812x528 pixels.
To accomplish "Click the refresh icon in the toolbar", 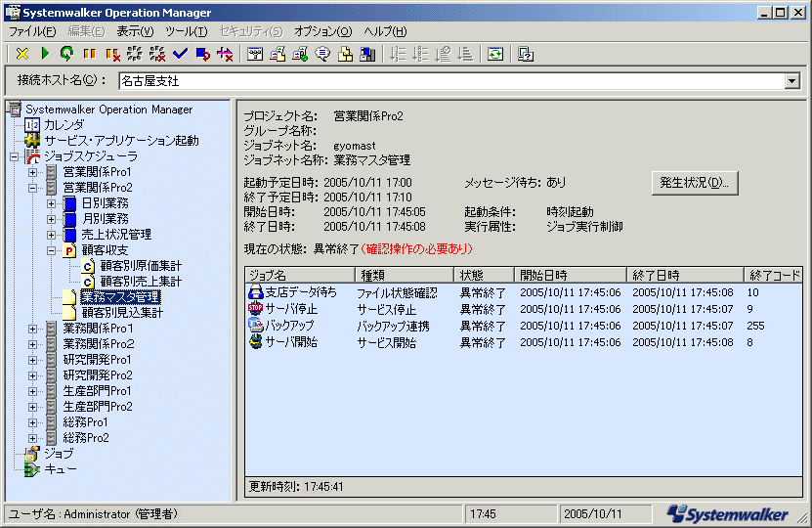I will tap(495, 54).
